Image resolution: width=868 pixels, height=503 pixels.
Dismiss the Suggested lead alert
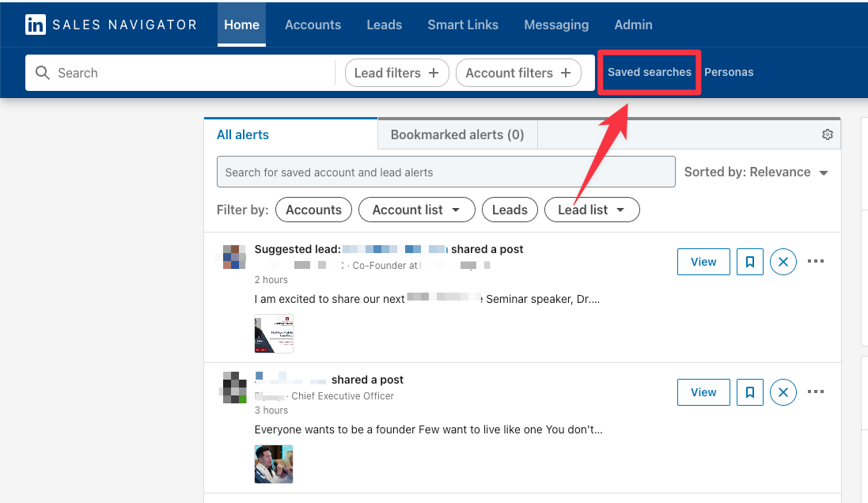pos(783,262)
